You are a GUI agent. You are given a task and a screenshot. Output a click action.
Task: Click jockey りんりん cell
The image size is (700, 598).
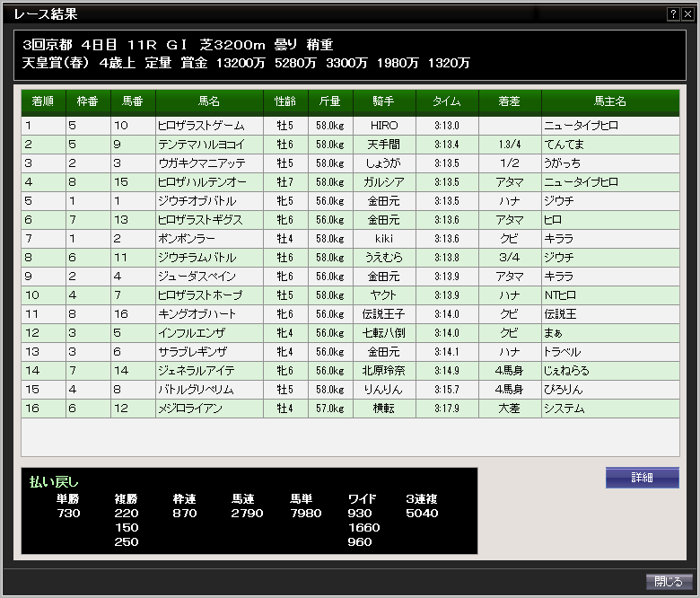pos(384,390)
